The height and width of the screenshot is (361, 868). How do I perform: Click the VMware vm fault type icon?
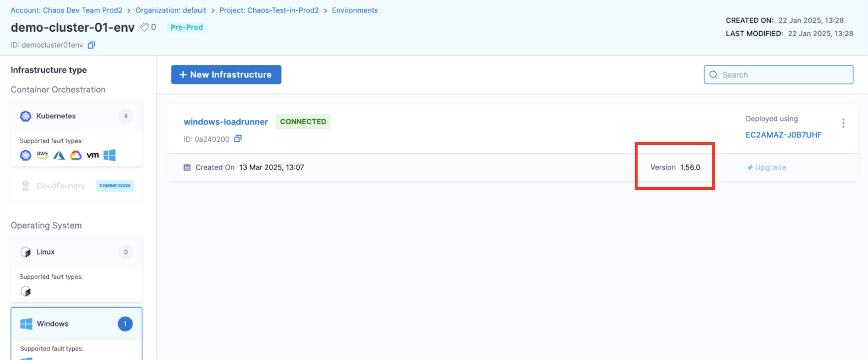click(93, 155)
